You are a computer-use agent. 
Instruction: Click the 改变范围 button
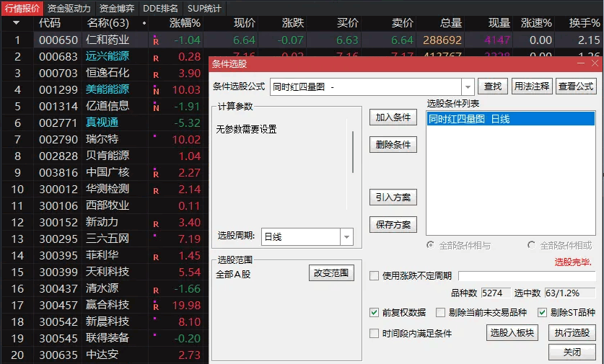pyautogui.click(x=331, y=272)
